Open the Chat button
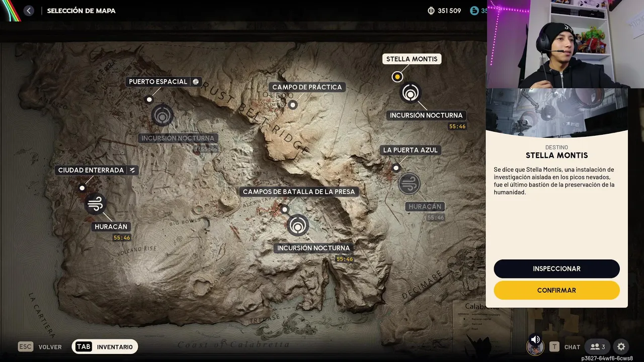Image resolution: width=644 pixels, height=362 pixels. (x=565, y=347)
